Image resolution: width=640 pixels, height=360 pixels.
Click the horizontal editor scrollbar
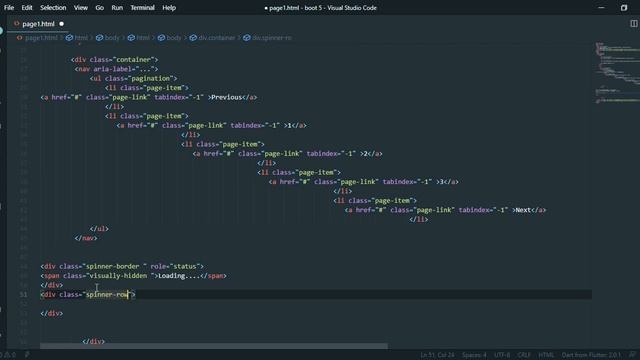pos(213,346)
